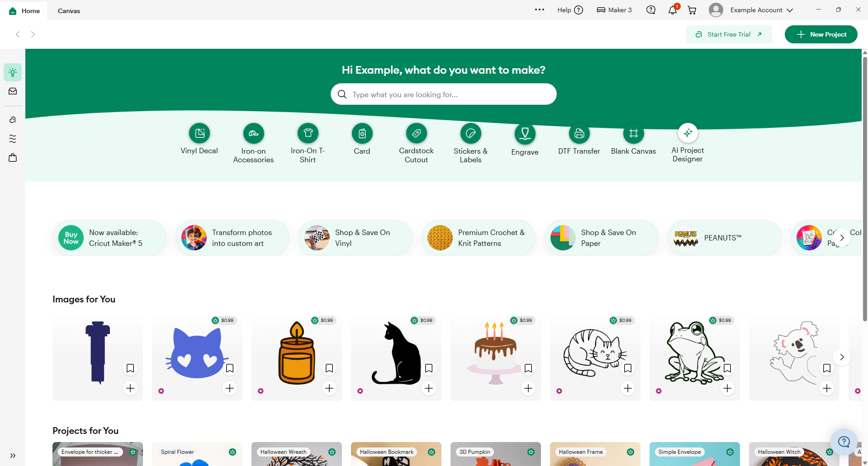
Task: Click the question-bubble icon beside Maker 3
Action: click(651, 10)
